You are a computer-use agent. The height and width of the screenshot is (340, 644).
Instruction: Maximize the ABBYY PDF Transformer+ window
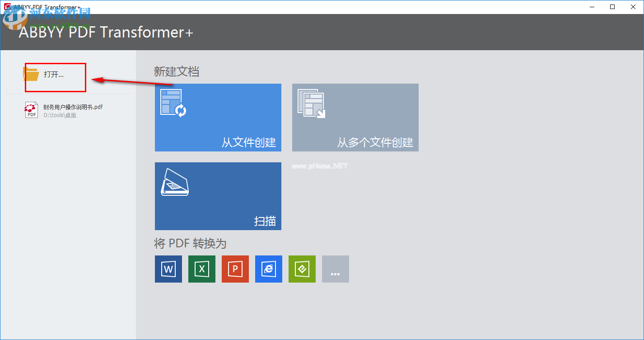tap(612, 7)
